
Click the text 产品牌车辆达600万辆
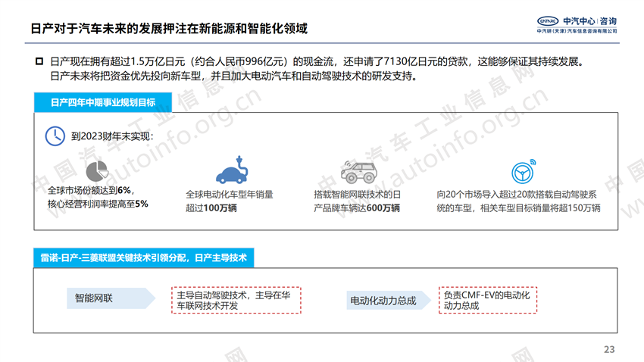(357, 208)
